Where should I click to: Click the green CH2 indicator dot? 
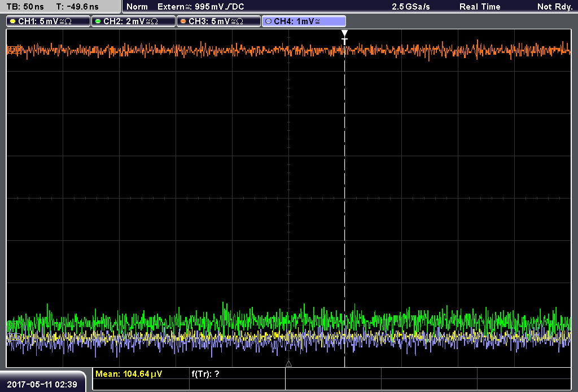pyautogui.click(x=98, y=21)
